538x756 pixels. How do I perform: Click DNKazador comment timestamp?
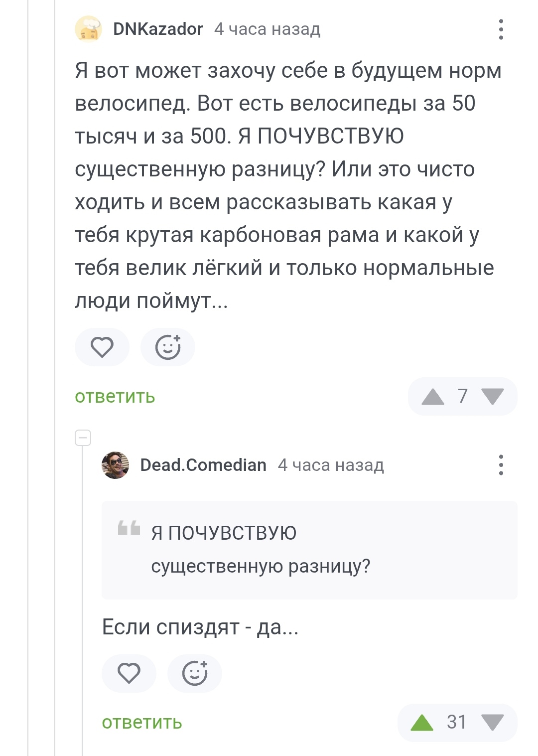click(x=267, y=29)
